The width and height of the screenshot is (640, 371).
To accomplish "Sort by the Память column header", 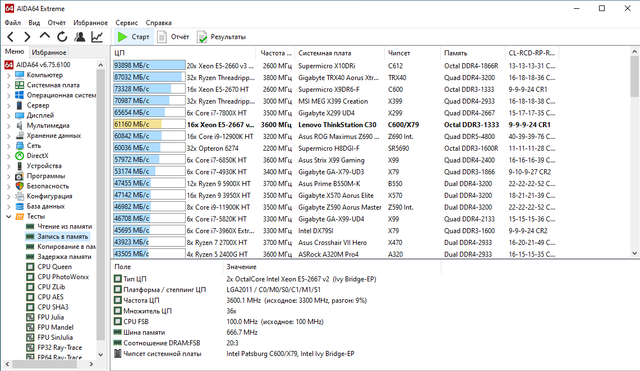I will [x=473, y=53].
